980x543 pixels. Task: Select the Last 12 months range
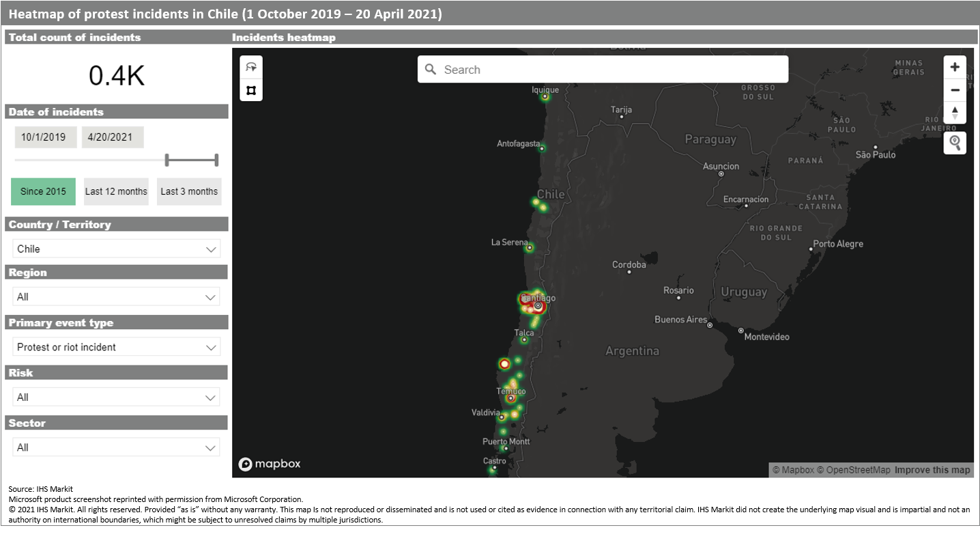116,191
